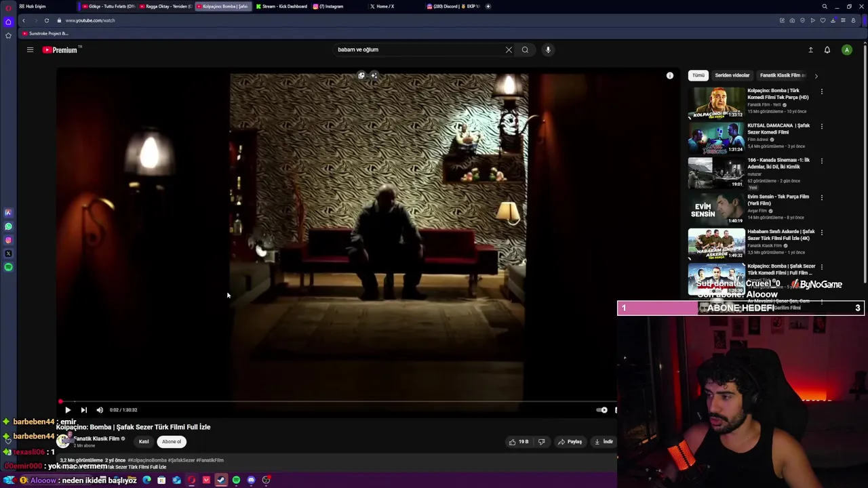Open the YouTube hamburger guide menu
The height and width of the screenshot is (488, 868).
pyautogui.click(x=30, y=49)
